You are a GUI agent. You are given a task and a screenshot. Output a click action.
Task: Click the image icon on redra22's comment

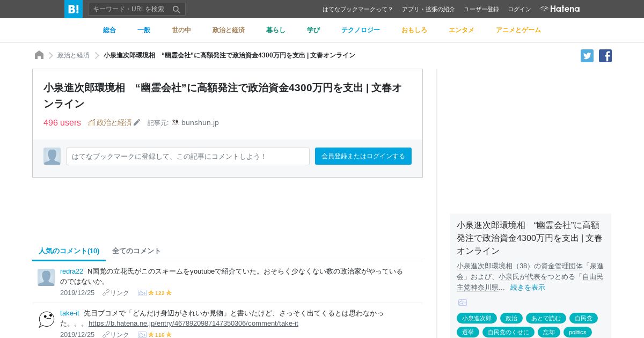pyautogui.click(x=142, y=293)
